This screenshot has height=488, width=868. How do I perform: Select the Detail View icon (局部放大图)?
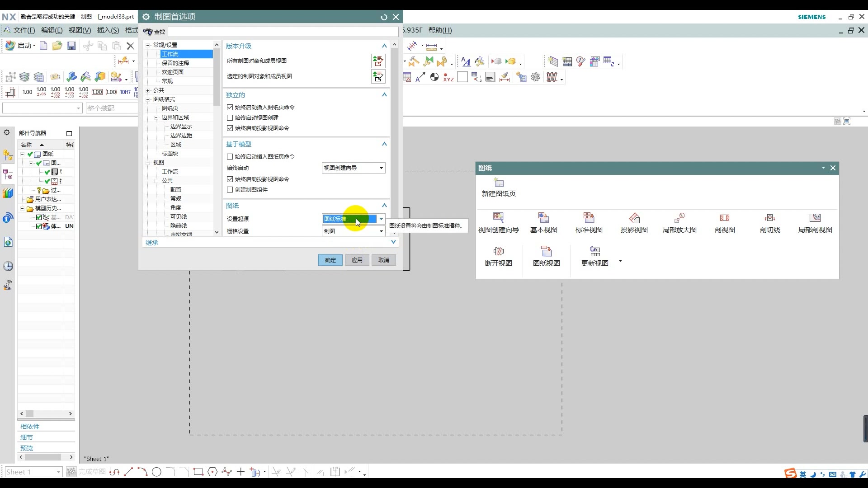679,218
